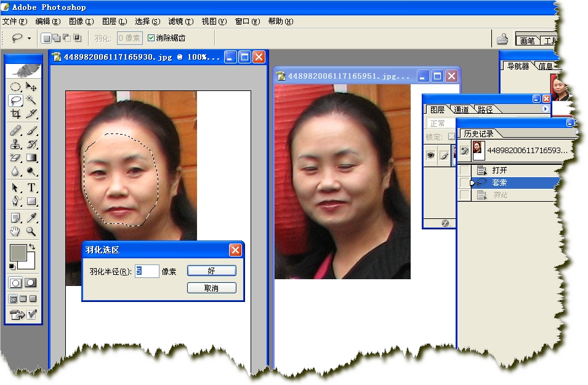Image resolution: width=588 pixels, height=385 pixels.
Task: Swap foreground and background colors
Action: point(32,247)
